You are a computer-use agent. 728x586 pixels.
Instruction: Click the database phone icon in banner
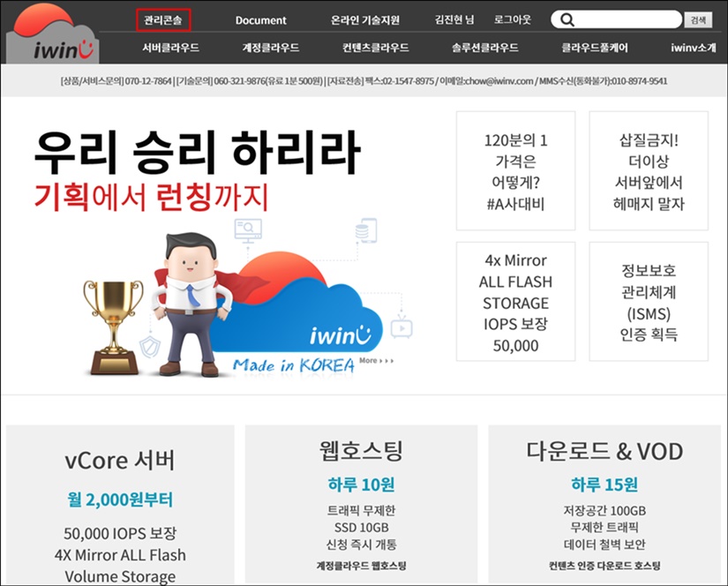pyautogui.click(x=366, y=230)
